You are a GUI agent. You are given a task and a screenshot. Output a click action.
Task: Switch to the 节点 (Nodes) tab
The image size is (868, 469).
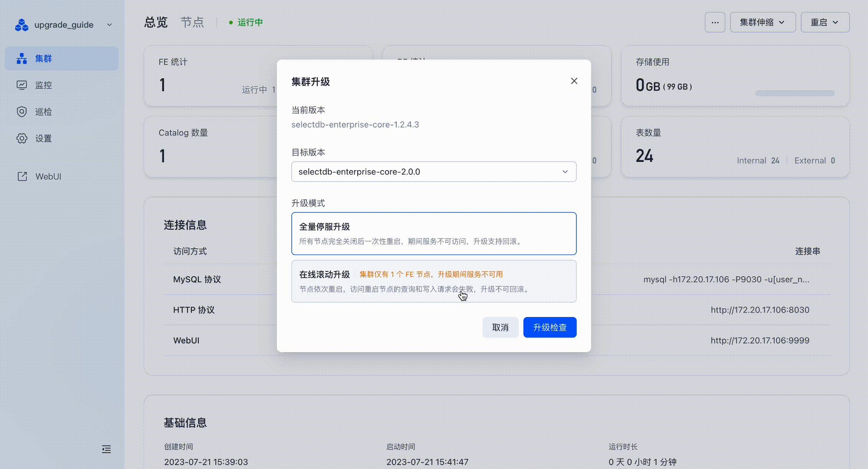(x=192, y=23)
